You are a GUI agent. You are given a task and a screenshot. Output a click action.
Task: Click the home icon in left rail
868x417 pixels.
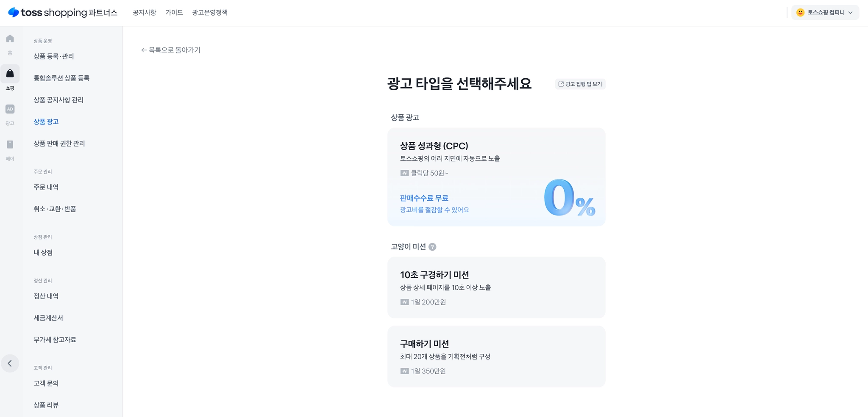(10, 39)
